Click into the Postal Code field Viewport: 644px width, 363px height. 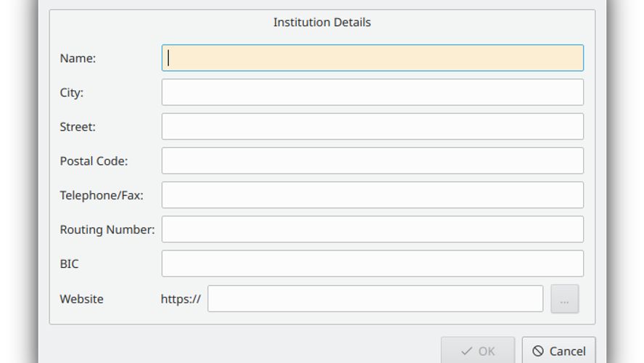coord(372,160)
